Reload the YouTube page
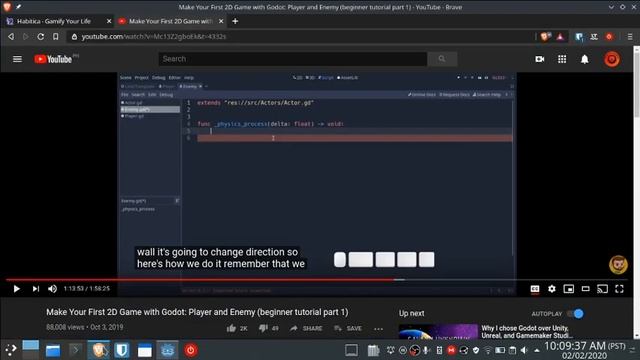This screenshot has height=360, width=640. [40, 36]
